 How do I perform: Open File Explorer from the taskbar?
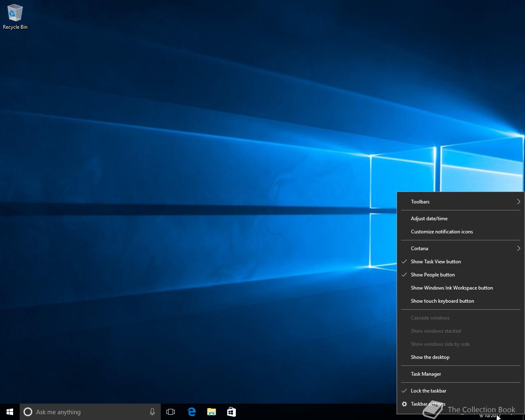[212, 412]
